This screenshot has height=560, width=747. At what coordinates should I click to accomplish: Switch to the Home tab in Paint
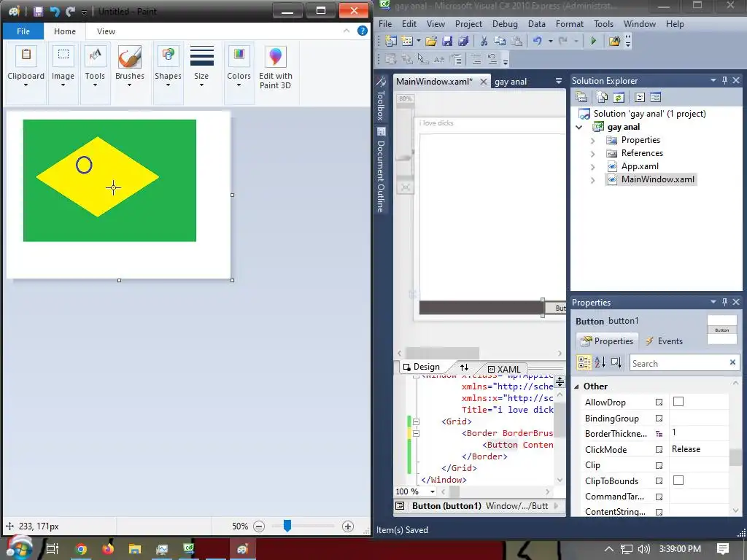click(65, 31)
